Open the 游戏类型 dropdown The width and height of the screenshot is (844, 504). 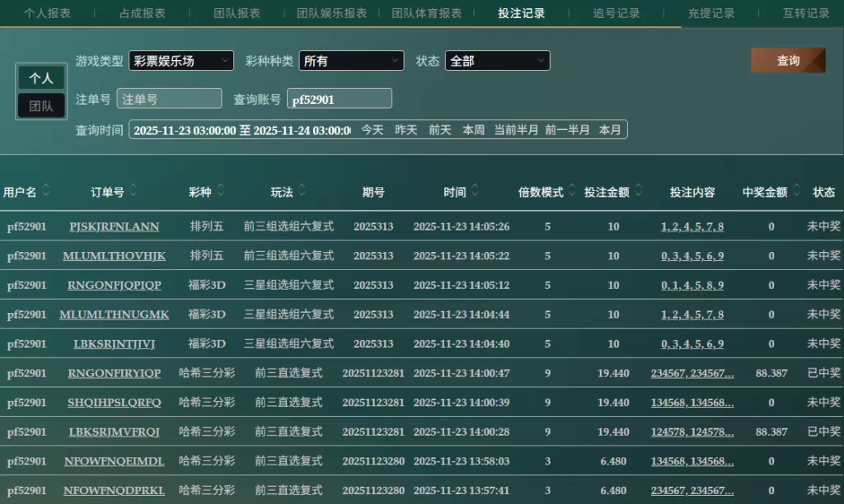[181, 61]
